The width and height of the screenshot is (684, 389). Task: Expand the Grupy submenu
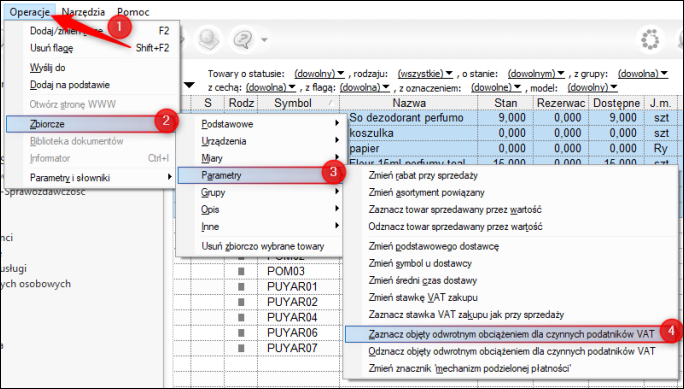click(x=260, y=192)
